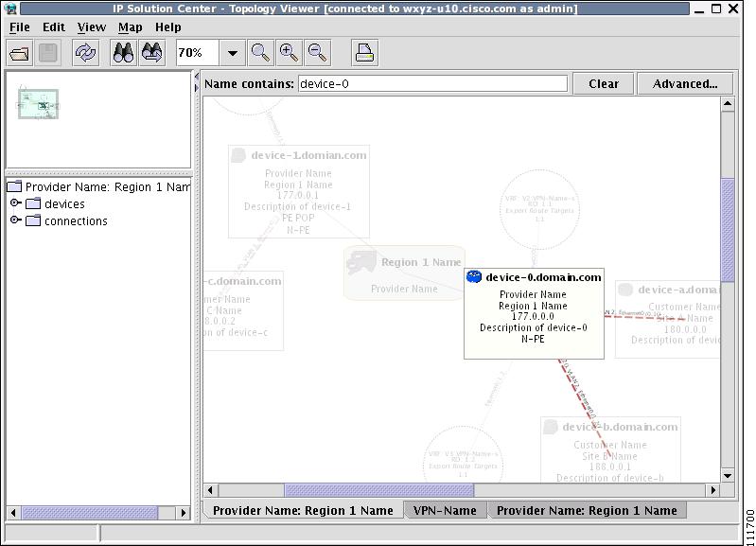This screenshot has width=756, height=546.
Task: Click the Clear button
Action: tap(603, 84)
